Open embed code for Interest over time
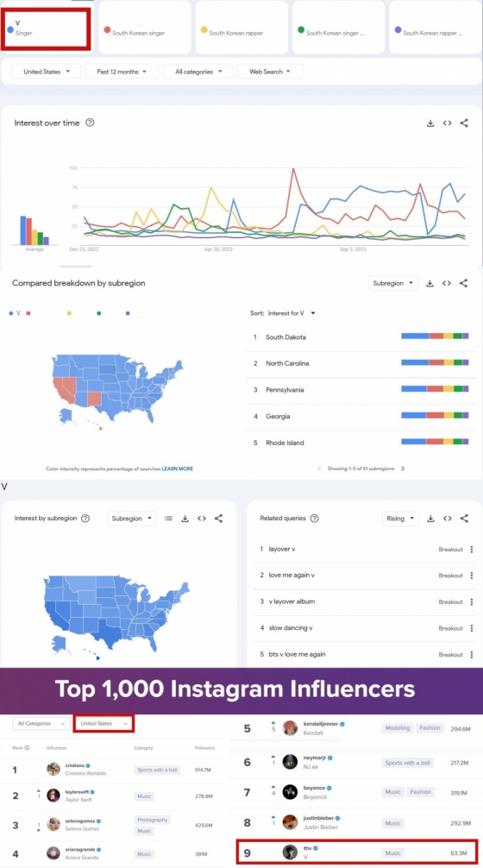The height and width of the screenshot is (868, 483). pyautogui.click(x=447, y=123)
